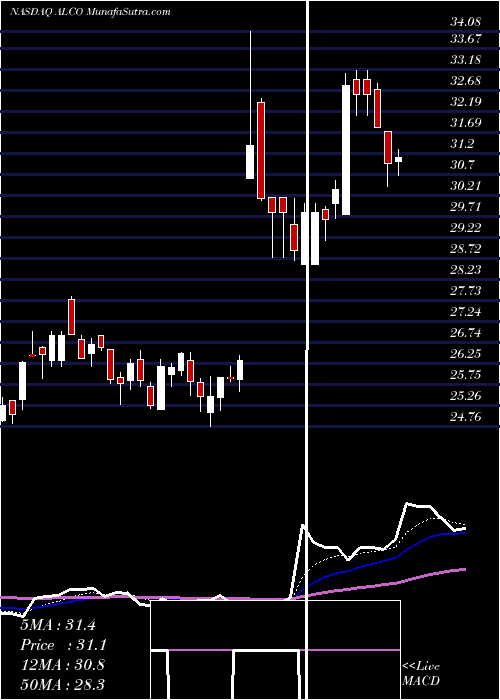Click the 25.75 price axis label
The image size is (500, 700).
(465, 375)
